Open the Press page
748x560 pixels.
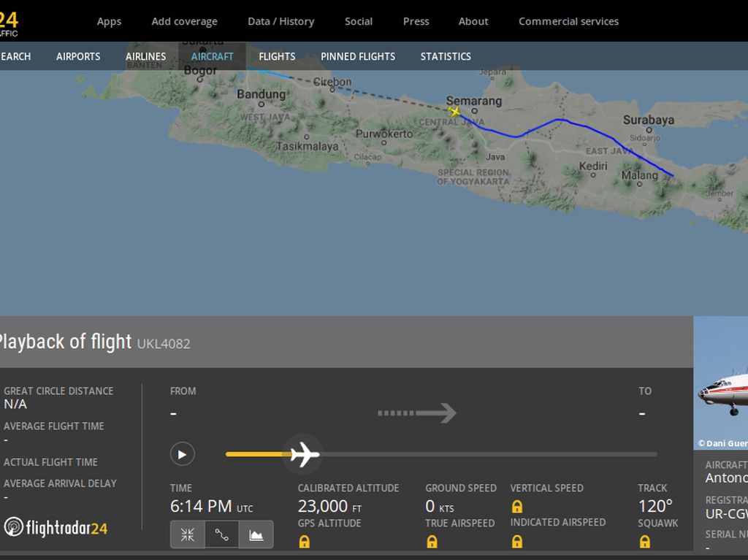point(416,21)
